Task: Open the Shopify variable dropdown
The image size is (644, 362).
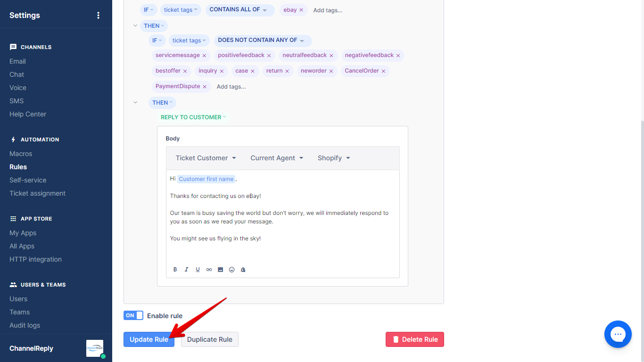Action: click(334, 158)
